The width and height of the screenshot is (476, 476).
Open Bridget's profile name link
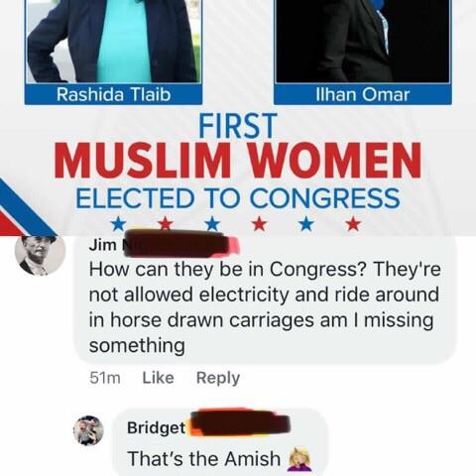pos(157,428)
